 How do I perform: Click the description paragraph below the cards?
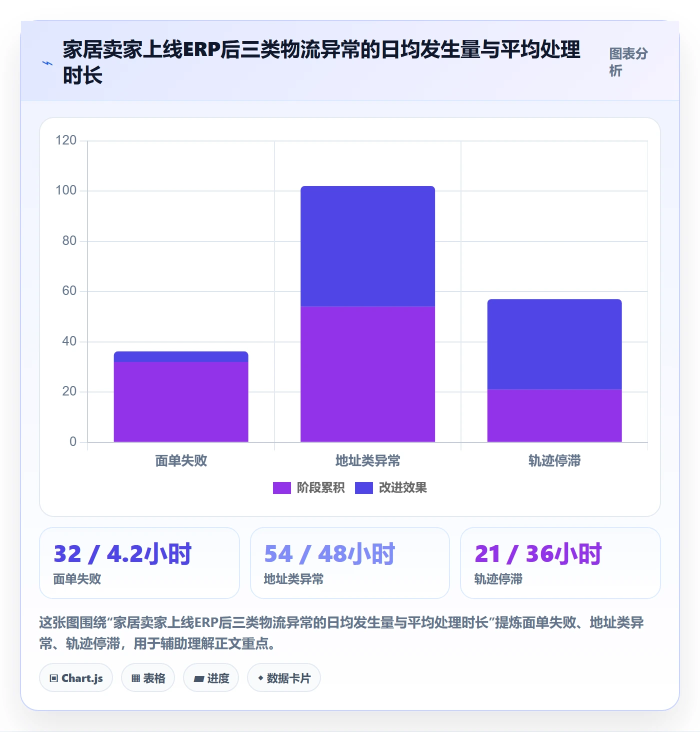tap(341, 632)
